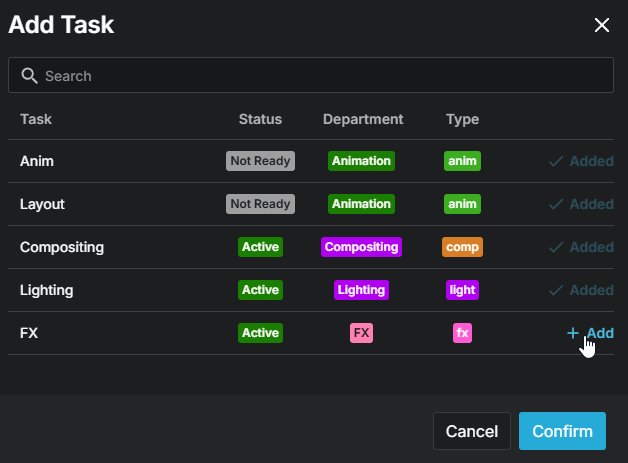This screenshot has width=628, height=463.
Task: Click the checkmark icon on Compositing row
Action: 556,247
